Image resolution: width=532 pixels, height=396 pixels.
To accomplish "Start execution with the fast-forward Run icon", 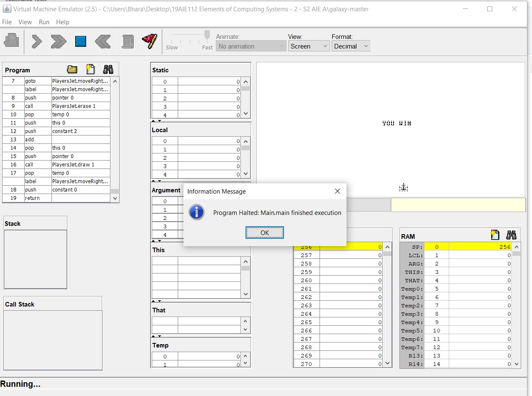I will 58,41.
